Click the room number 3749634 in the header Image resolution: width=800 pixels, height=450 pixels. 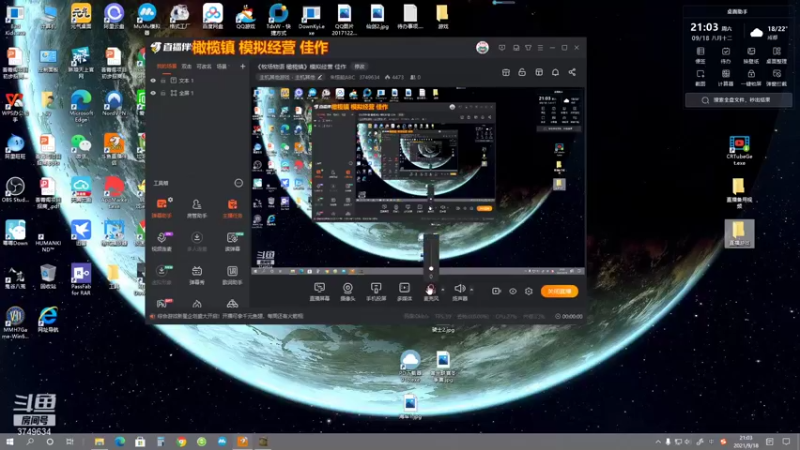coord(369,78)
